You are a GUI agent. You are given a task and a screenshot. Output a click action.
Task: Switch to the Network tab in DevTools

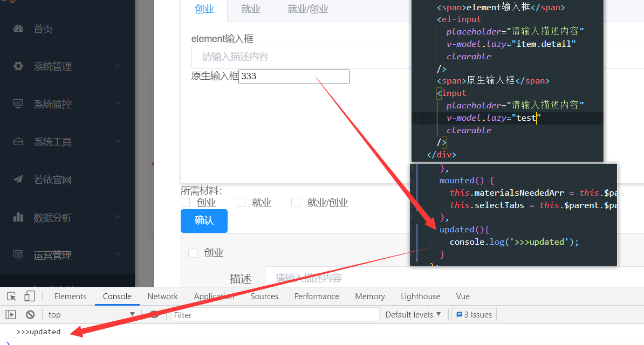(x=162, y=296)
